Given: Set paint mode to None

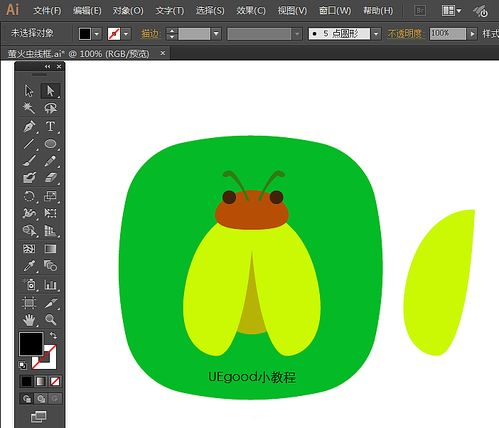Looking at the screenshot, I should pos(55,381).
